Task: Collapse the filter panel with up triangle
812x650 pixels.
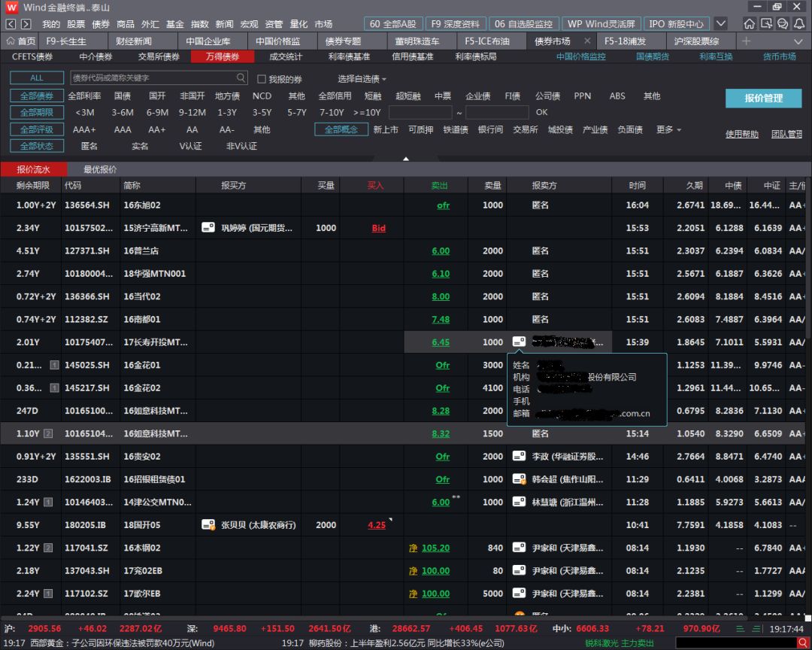Action: point(406,159)
